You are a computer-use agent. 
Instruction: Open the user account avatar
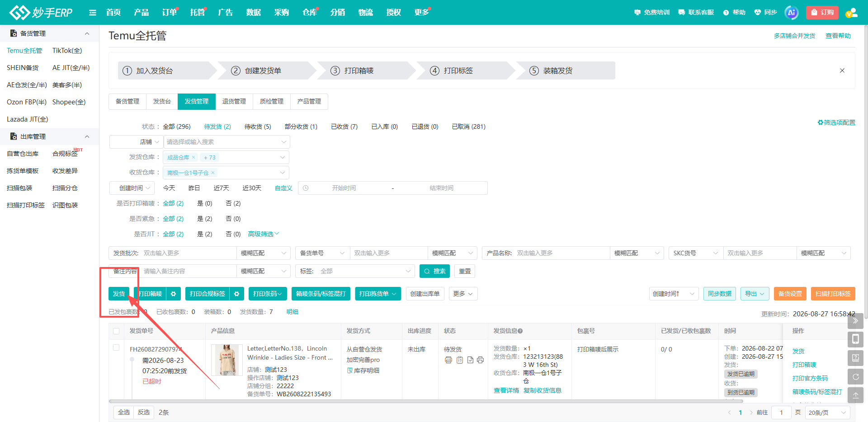851,13
